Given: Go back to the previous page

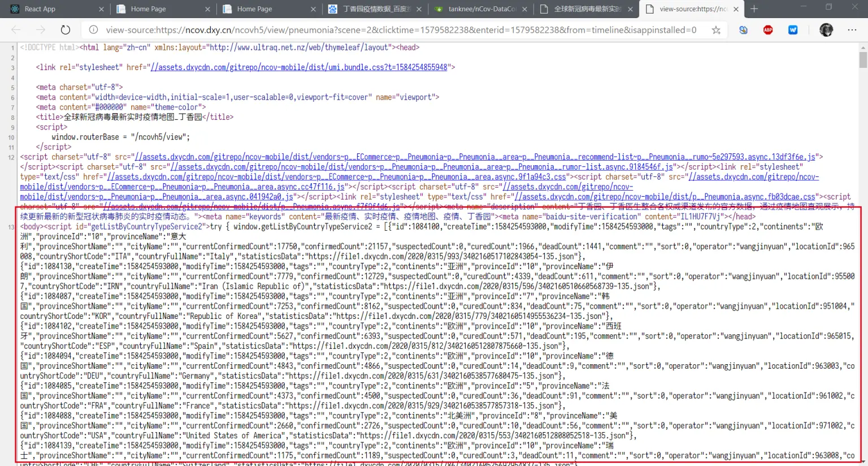Looking at the screenshot, I should click(16, 30).
